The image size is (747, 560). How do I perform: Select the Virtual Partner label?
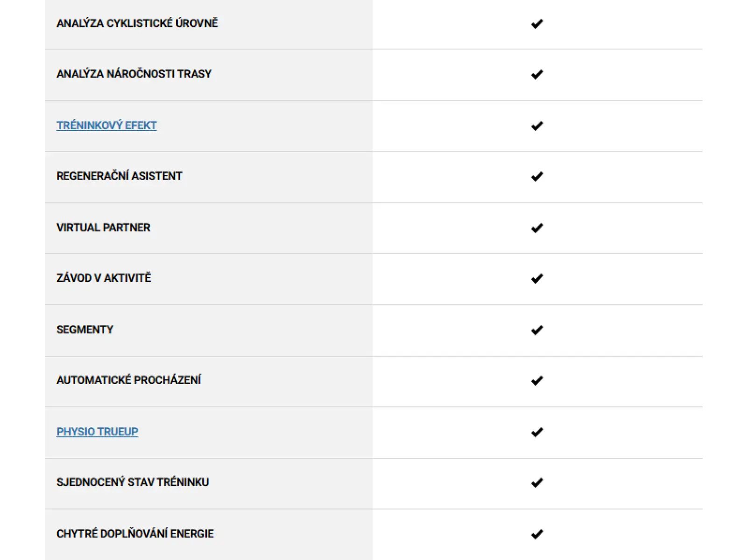point(103,227)
